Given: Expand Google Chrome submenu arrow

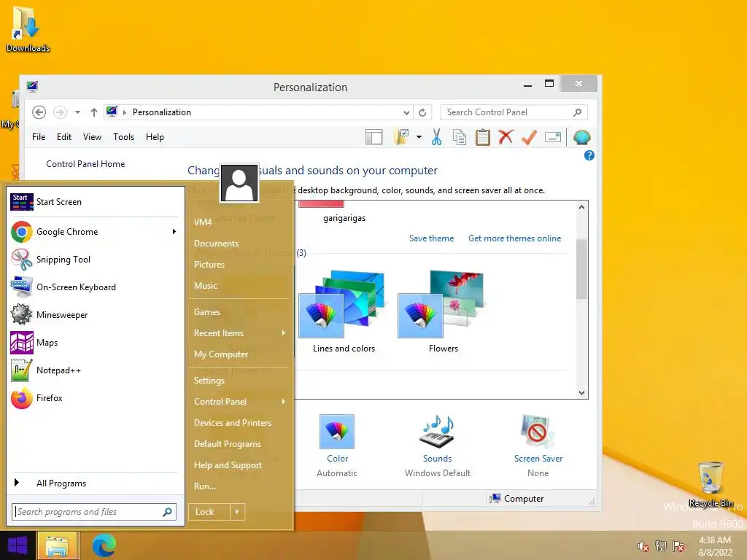Looking at the screenshot, I should point(174,232).
